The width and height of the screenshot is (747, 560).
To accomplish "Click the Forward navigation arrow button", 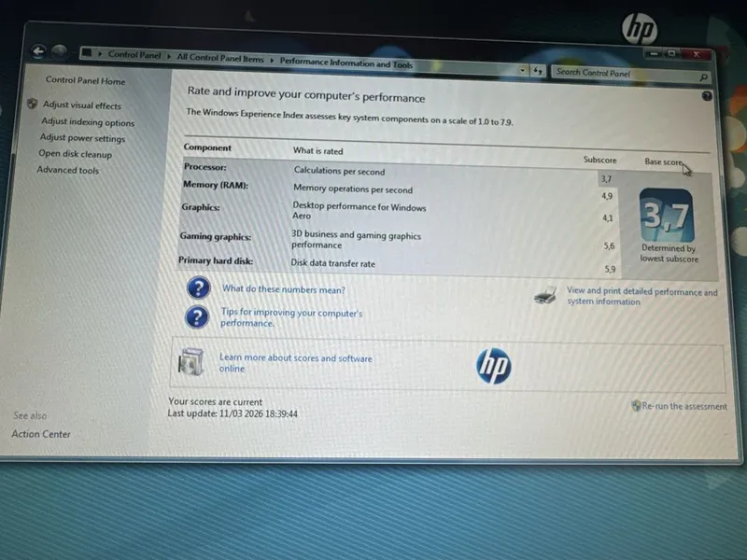I will click(x=60, y=51).
